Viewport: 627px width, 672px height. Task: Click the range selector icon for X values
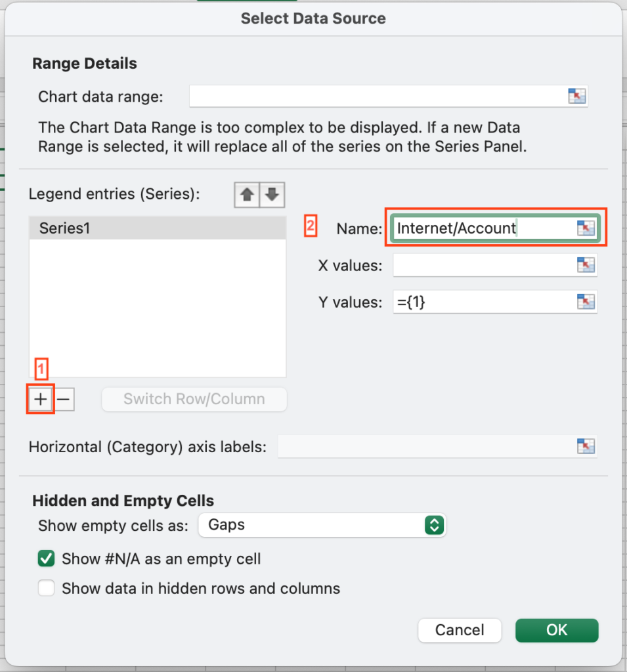(x=586, y=265)
